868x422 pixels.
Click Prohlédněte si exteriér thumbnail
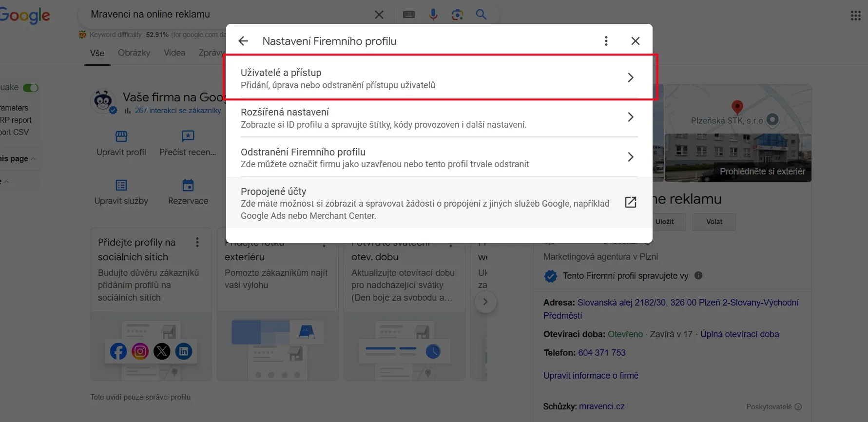point(738,157)
